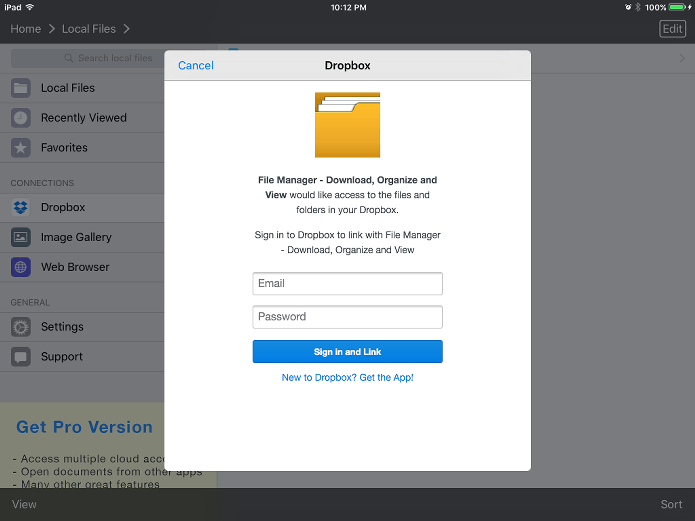Image resolution: width=695 pixels, height=521 pixels.
Task: Click chevron between Home and Local Files
Action: (x=52, y=29)
